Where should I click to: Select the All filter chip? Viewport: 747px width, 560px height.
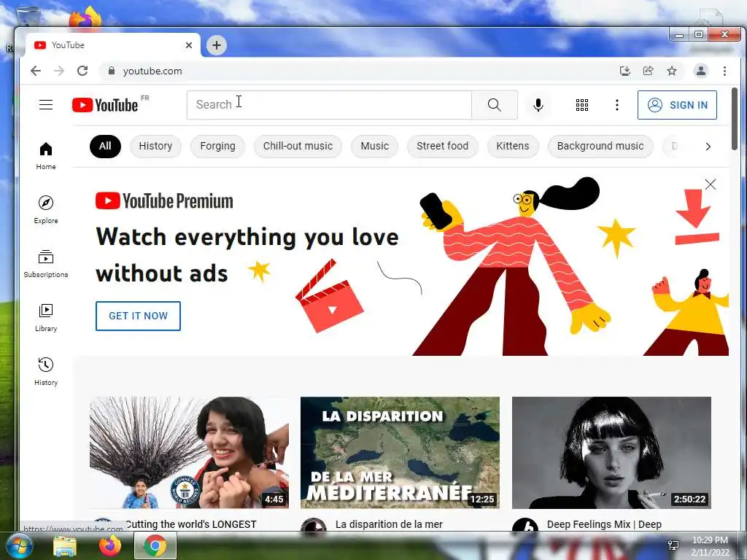(x=105, y=146)
